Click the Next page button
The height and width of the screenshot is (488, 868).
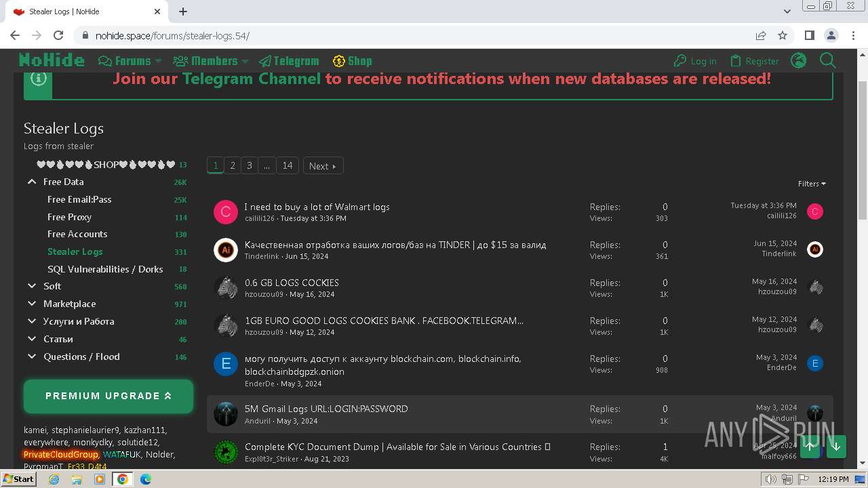pos(323,166)
